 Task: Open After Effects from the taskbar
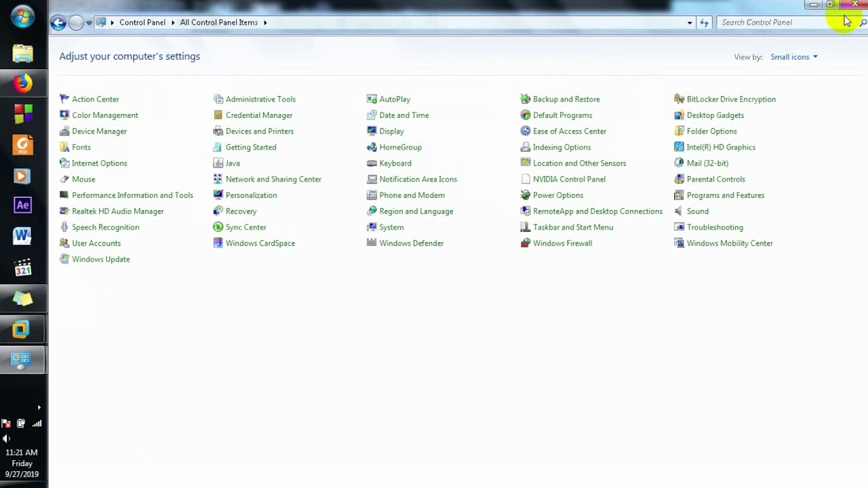[x=22, y=205]
